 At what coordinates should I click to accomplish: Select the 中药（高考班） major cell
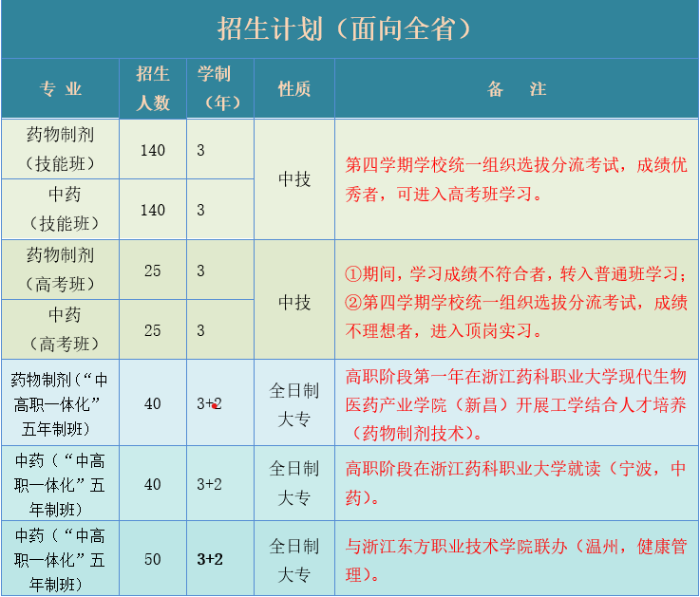[61, 329]
